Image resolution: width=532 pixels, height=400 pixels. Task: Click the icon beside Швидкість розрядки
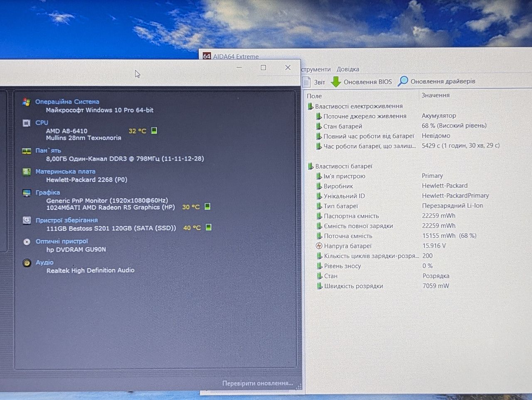[319, 286]
